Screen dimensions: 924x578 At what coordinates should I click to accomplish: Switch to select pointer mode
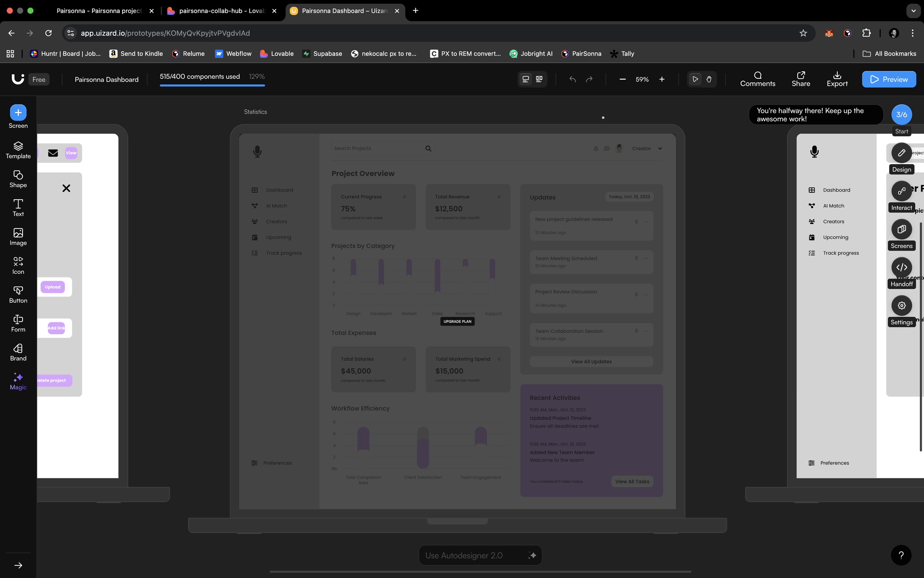click(695, 79)
